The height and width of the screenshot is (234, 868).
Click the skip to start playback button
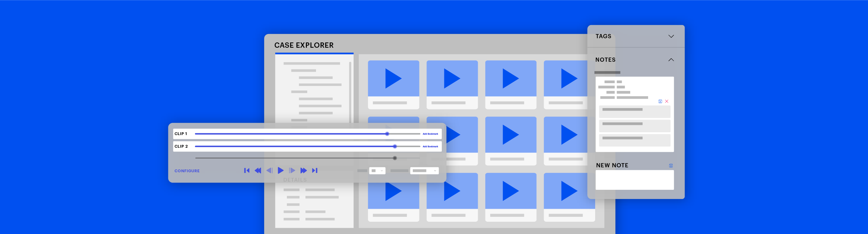pyautogui.click(x=247, y=171)
